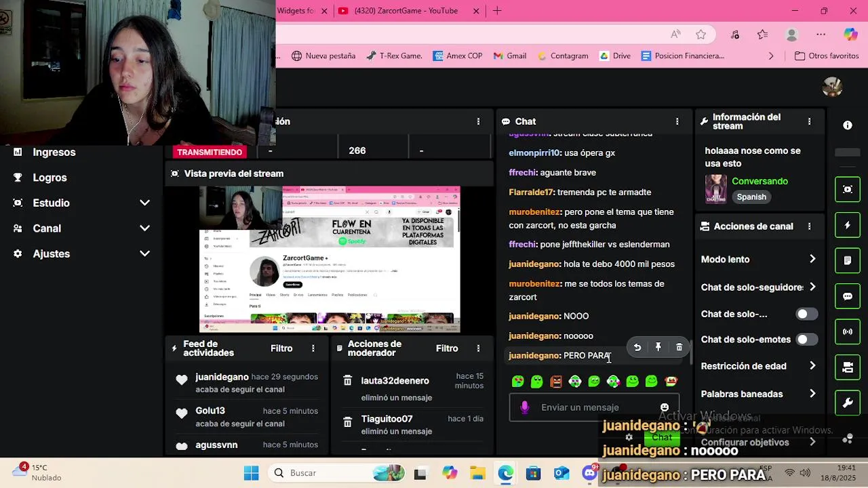The height and width of the screenshot is (488, 868).
Task: Click the channel actions camera sidebar icon
Action: [848, 367]
